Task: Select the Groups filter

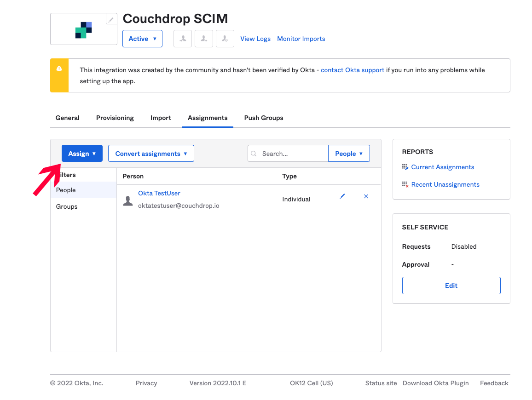Action: [83, 206]
